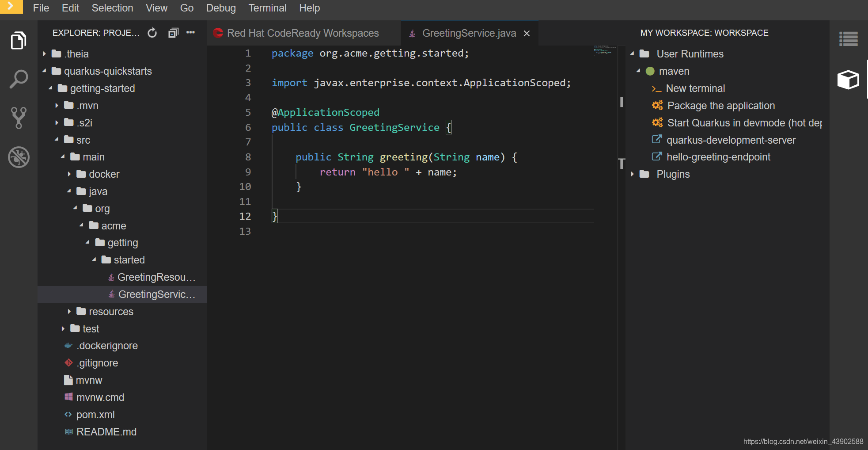
Task: Toggle the workspace cube icon panel
Action: click(848, 80)
